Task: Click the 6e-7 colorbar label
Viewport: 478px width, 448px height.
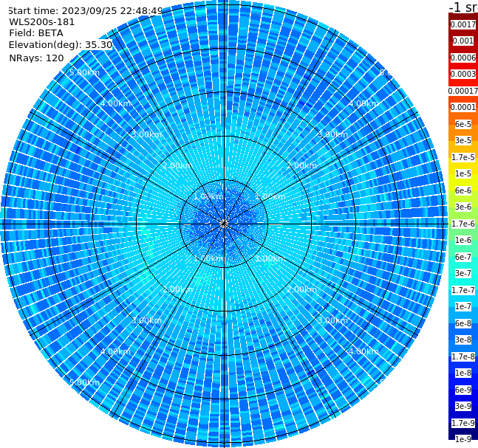Action: pyautogui.click(x=463, y=257)
